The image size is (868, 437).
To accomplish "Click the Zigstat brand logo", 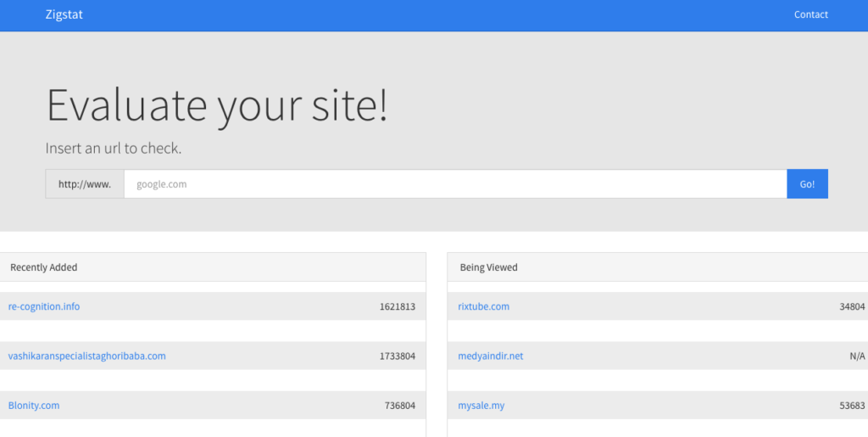I will [x=64, y=15].
